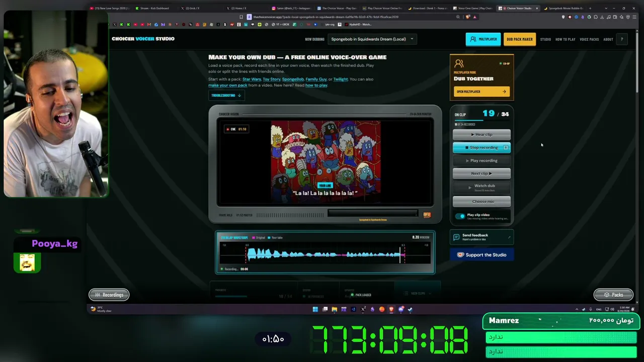Close the Choicer Voicer Studio tab
644x362 pixels.
pyautogui.click(x=537, y=8)
